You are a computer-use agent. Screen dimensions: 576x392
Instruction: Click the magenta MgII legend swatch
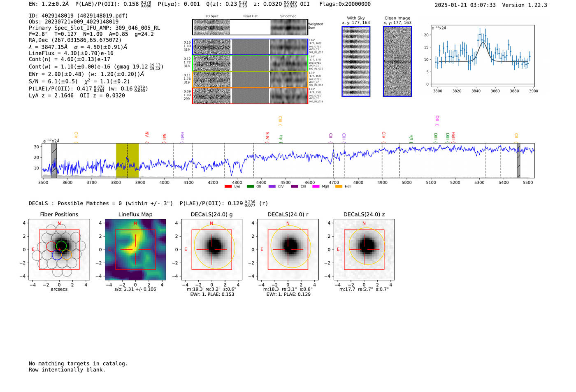click(x=316, y=187)
